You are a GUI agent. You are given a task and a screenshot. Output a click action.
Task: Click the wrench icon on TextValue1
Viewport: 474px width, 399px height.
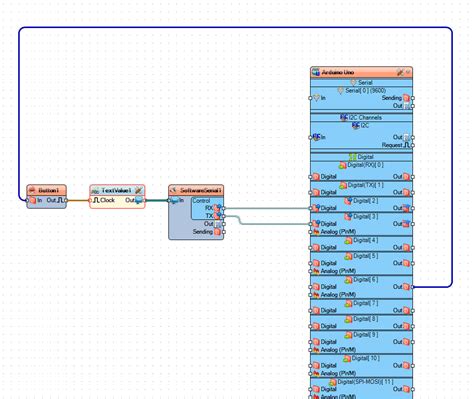(139, 190)
